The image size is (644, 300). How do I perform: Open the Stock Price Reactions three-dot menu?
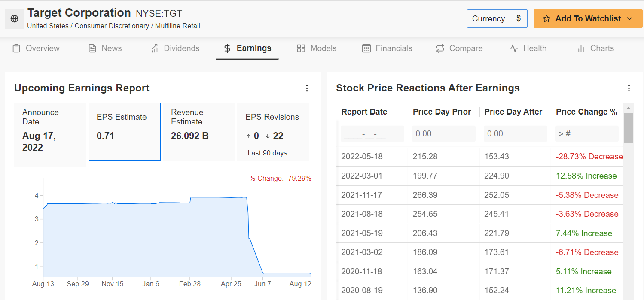point(629,88)
